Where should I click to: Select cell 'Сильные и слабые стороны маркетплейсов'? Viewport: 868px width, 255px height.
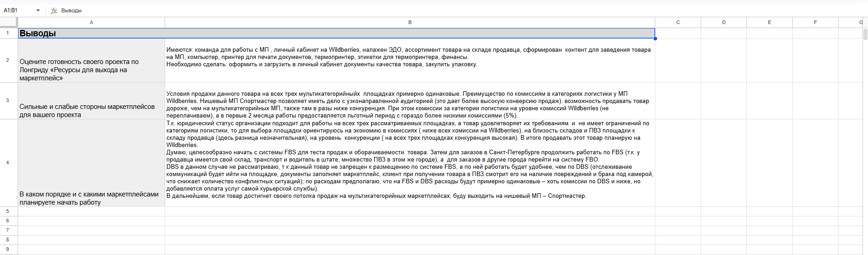pyautogui.click(x=92, y=101)
